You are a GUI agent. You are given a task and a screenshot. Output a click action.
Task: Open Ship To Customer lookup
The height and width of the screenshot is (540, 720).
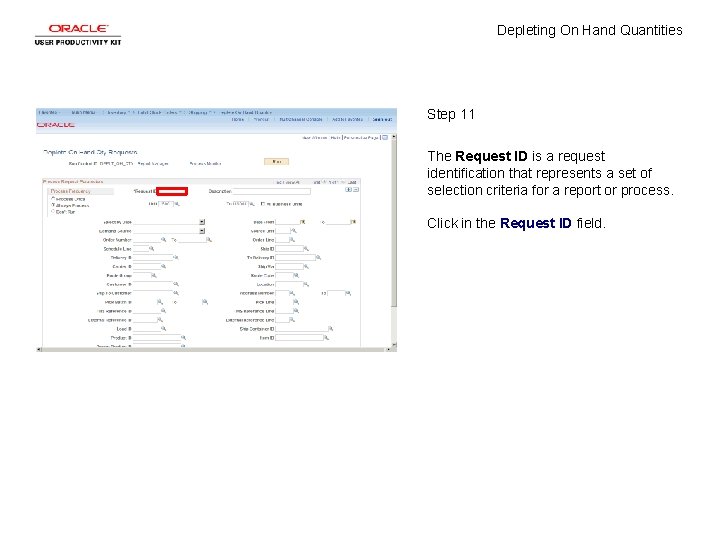coord(175,293)
